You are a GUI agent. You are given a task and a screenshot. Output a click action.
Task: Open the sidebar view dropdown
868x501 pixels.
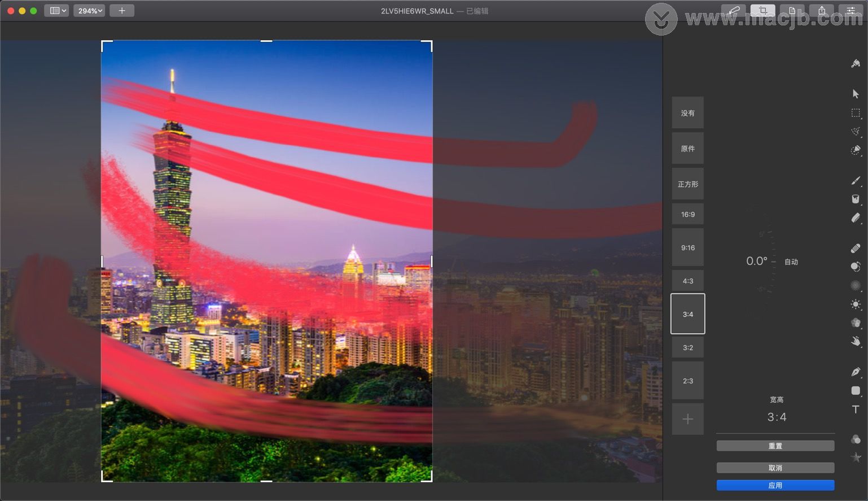[56, 10]
